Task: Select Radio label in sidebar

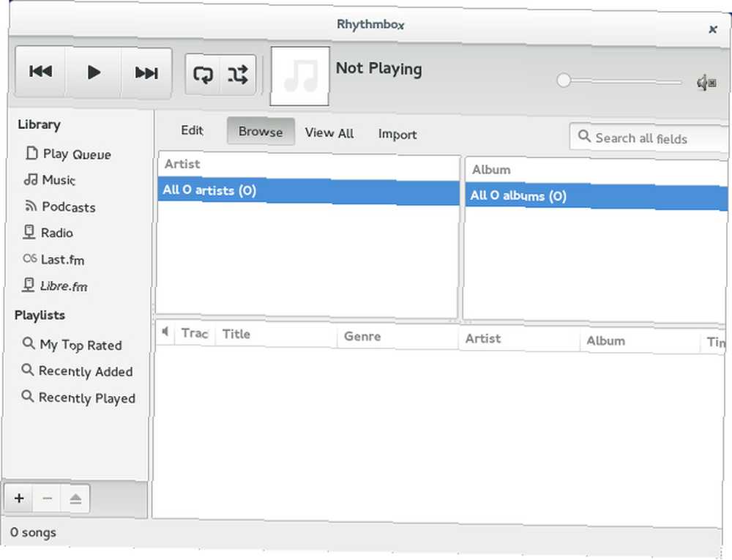Action: click(x=57, y=232)
